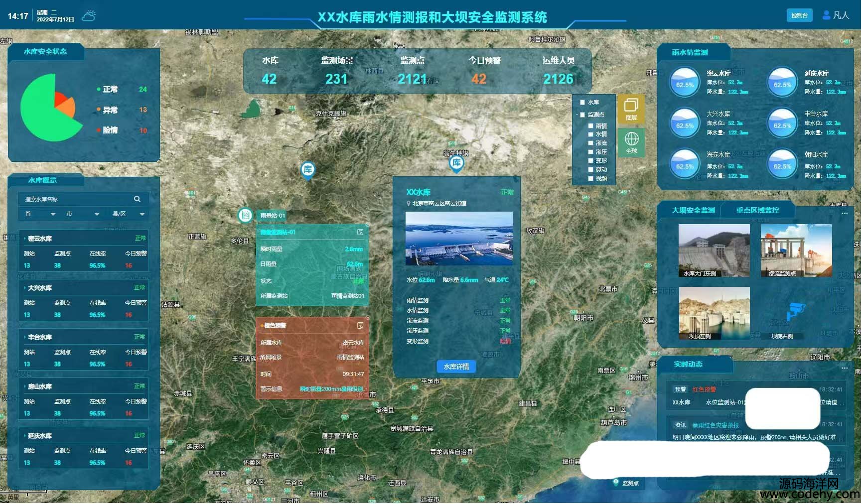Toggle the 渗流 layer checkbox
Viewport: 862px width, 504px height.
pos(590,143)
